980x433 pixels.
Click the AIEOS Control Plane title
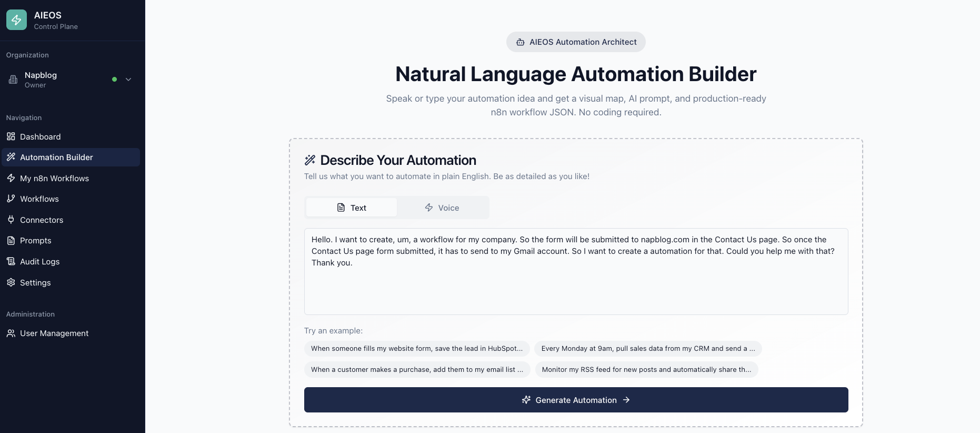[x=56, y=20]
